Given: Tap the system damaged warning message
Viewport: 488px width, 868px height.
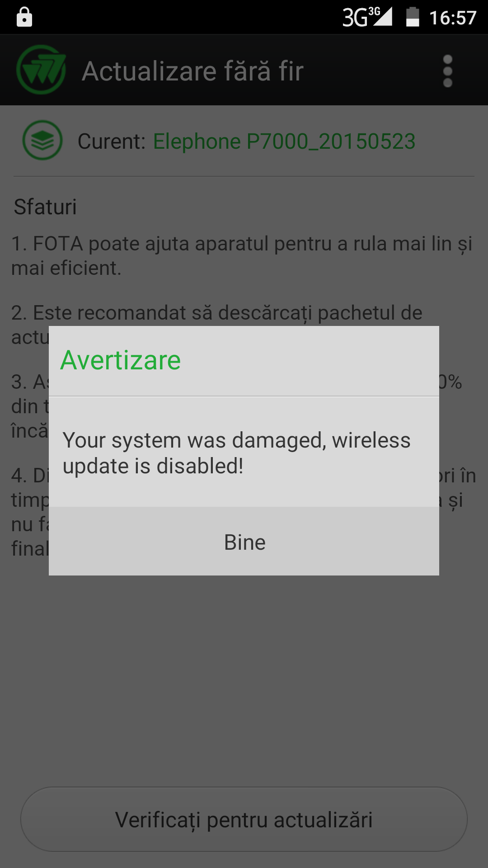Looking at the screenshot, I should pos(236,453).
